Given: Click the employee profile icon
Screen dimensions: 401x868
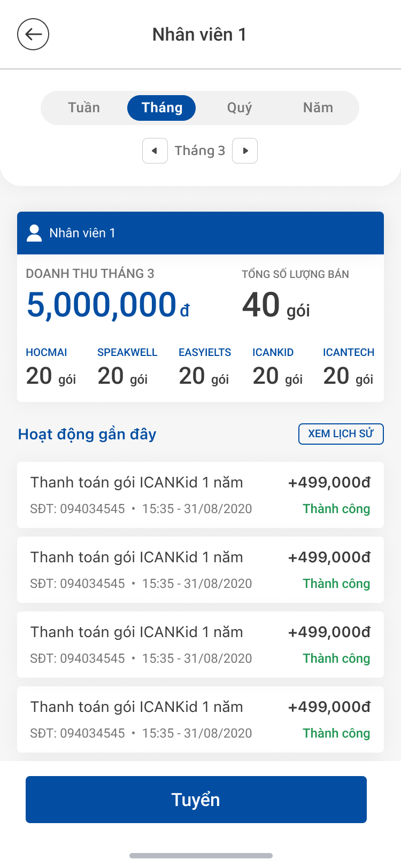Looking at the screenshot, I should click(x=34, y=233).
